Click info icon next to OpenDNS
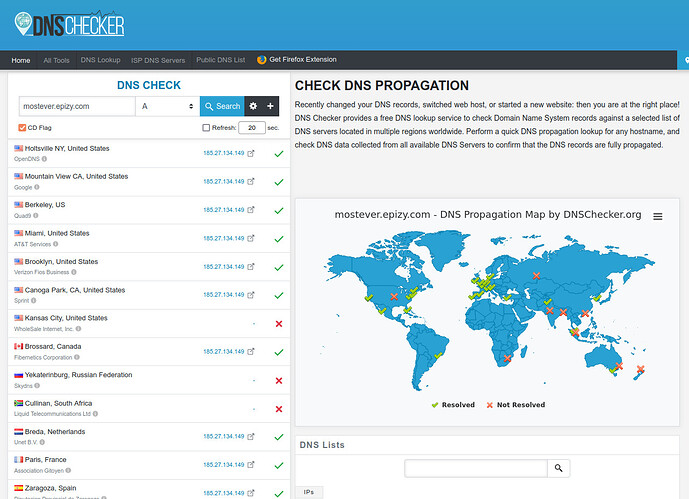 (x=44, y=159)
